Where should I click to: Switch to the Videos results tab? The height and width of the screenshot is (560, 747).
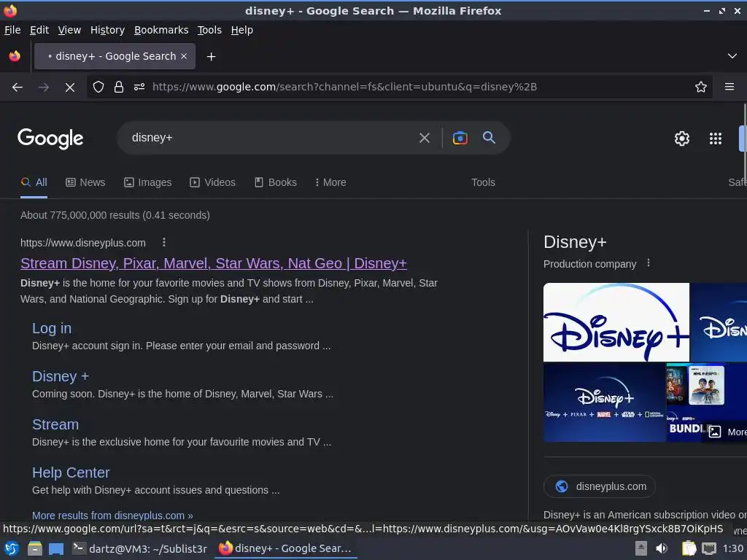click(x=212, y=182)
